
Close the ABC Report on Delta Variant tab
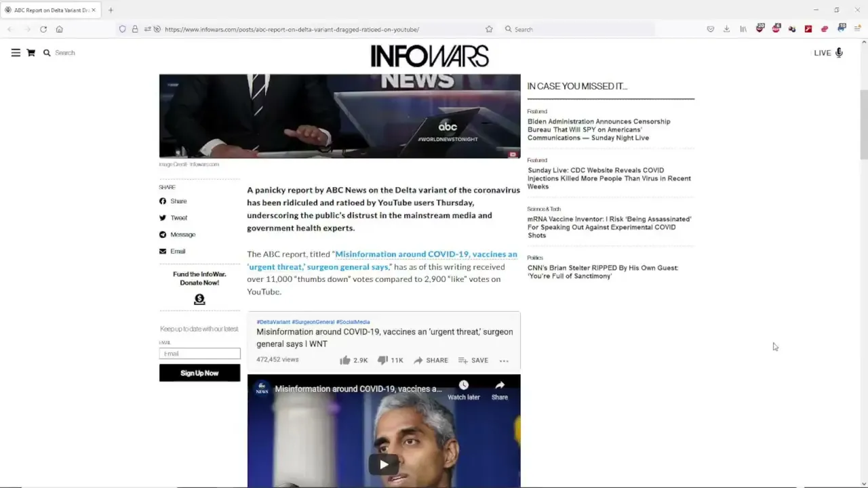[x=94, y=10]
